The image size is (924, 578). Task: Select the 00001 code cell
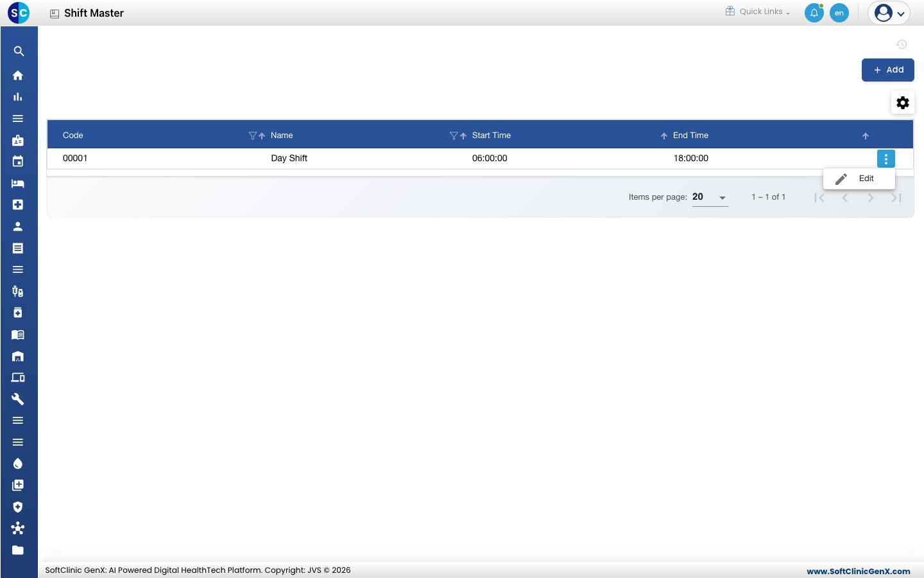click(75, 158)
